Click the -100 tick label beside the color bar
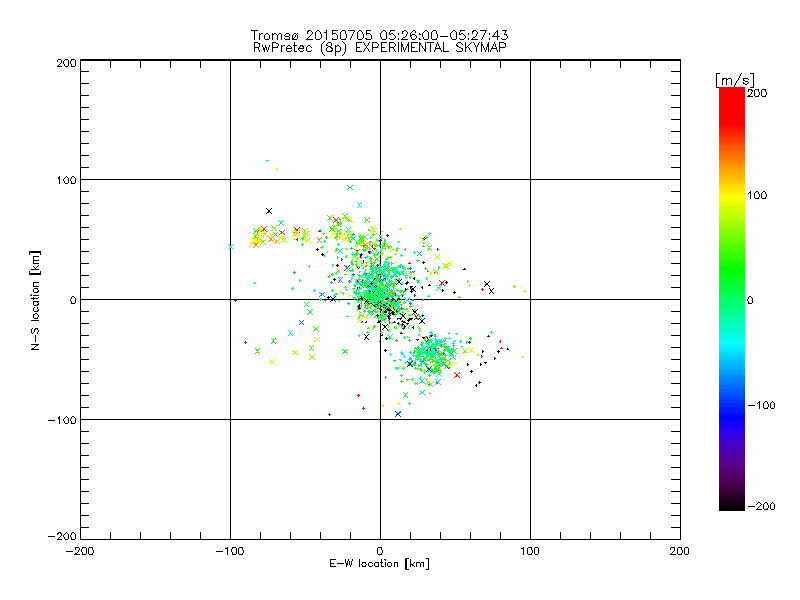 [764, 406]
